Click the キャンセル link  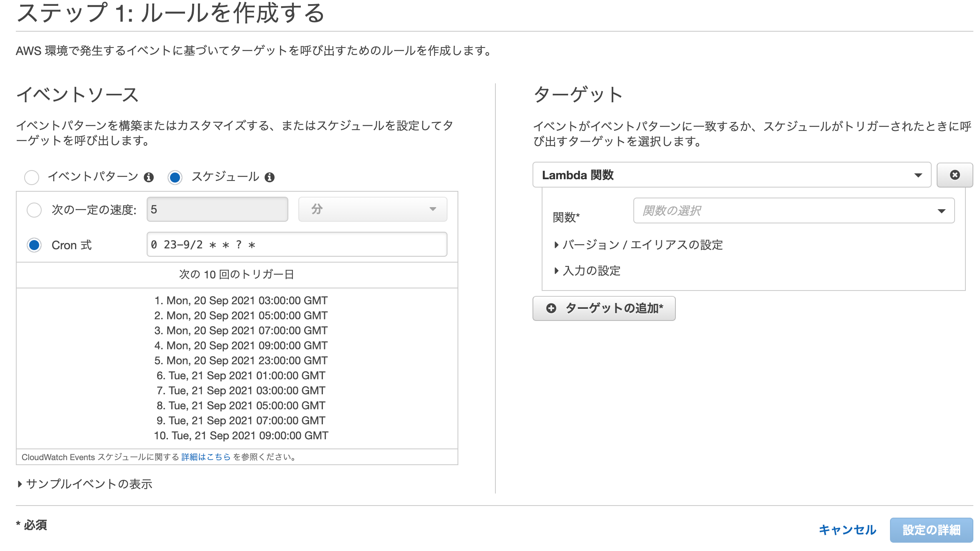click(847, 530)
